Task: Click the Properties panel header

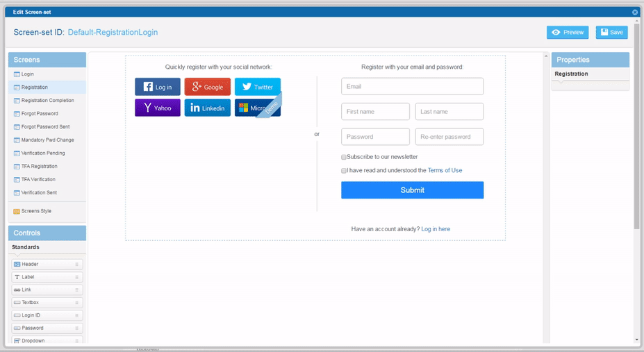Action: (x=591, y=60)
